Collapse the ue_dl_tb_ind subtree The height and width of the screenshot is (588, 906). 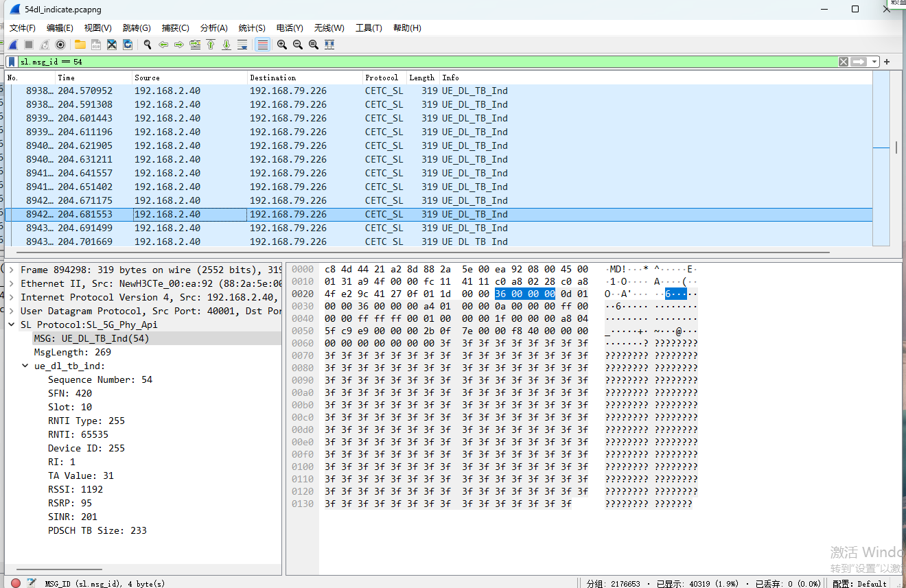click(25, 366)
